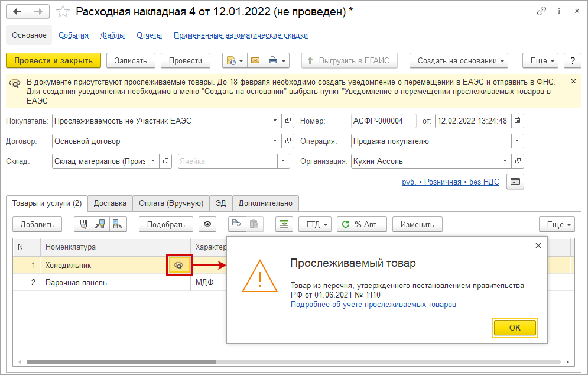The height and width of the screenshot is (375, 588).
Task: Open the Склад record via open icon
Action: pyautogui.click(x=165, y=161)
